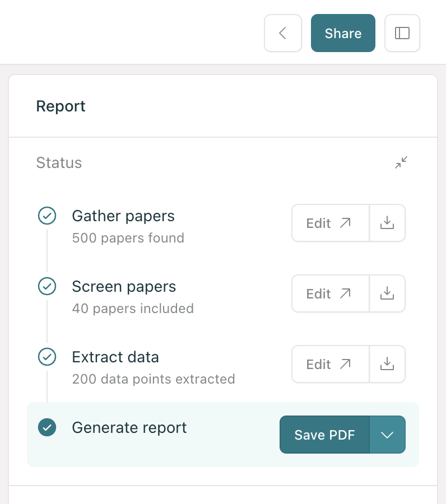This screenshot has height=504, width=446.
Task: Click the Status section label
Action: coord(59,162)
